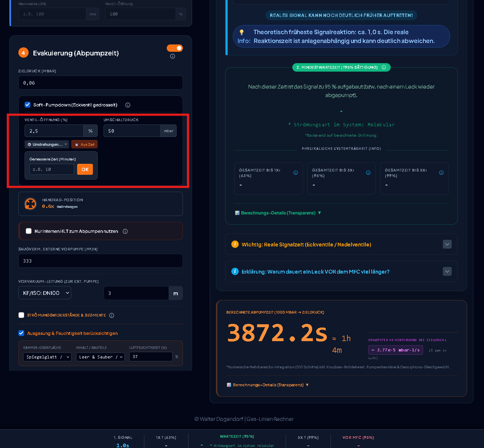Click the Walter Dogendorf footer text

[244, 419]
